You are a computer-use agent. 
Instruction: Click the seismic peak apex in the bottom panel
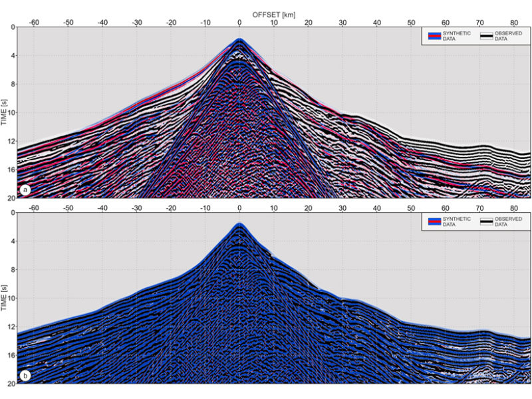[x=239, y=225]
